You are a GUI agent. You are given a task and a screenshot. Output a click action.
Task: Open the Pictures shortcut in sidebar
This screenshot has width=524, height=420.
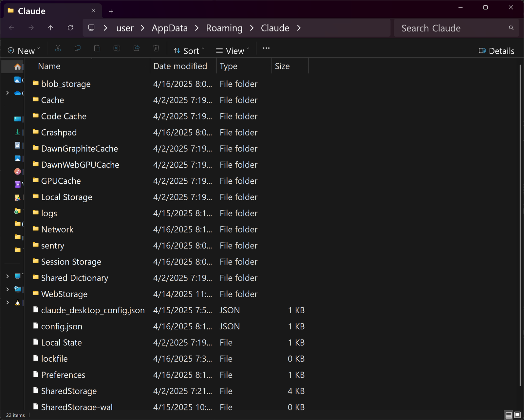tap(18, 158)
